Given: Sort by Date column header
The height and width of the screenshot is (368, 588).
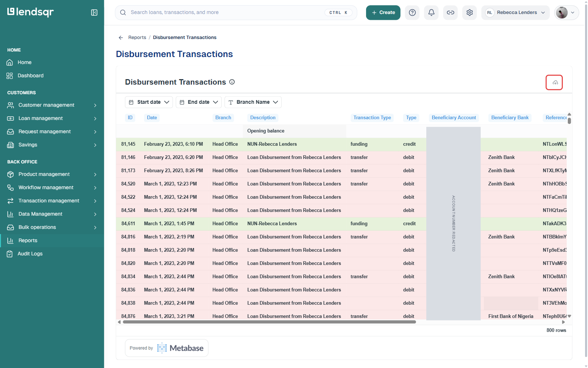Looking at the screenshot, I should [x=152, y=118].
